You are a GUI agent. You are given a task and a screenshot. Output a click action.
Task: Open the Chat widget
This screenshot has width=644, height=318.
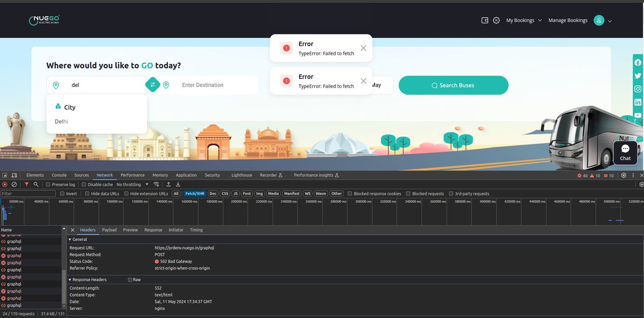coord(625,153)
